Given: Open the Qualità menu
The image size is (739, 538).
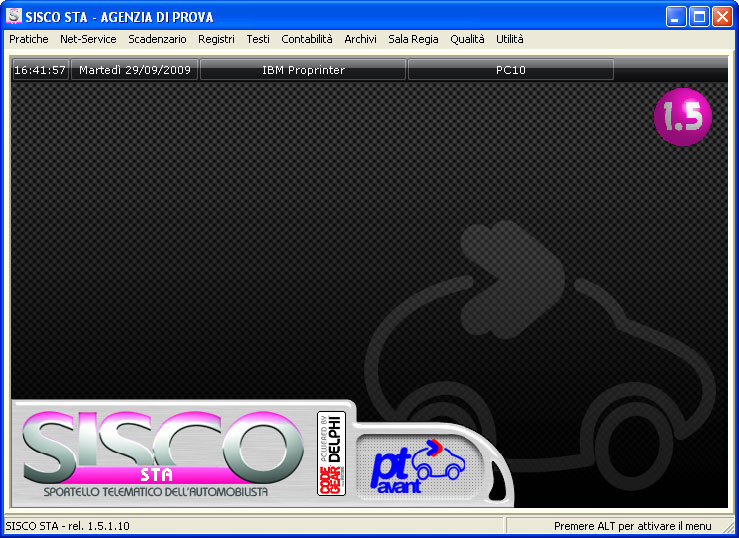Looking at the screenshot, I should point(467,39).
